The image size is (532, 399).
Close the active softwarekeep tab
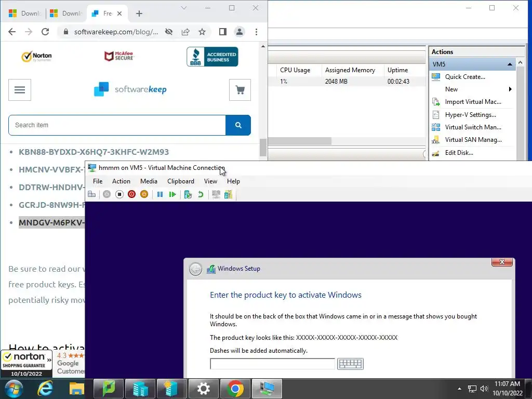click(x=119, y=14)
